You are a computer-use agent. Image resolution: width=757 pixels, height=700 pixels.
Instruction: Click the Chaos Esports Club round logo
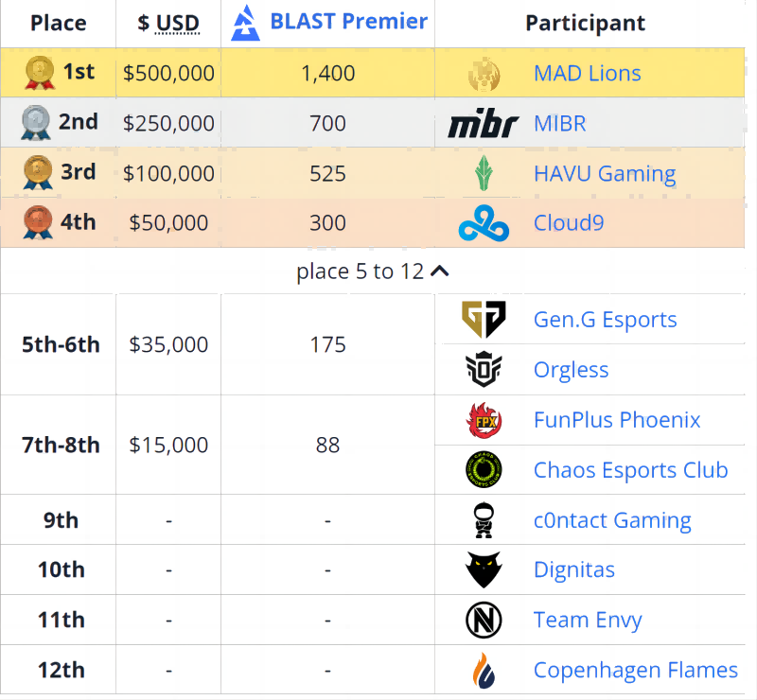[x=484, y=470]
